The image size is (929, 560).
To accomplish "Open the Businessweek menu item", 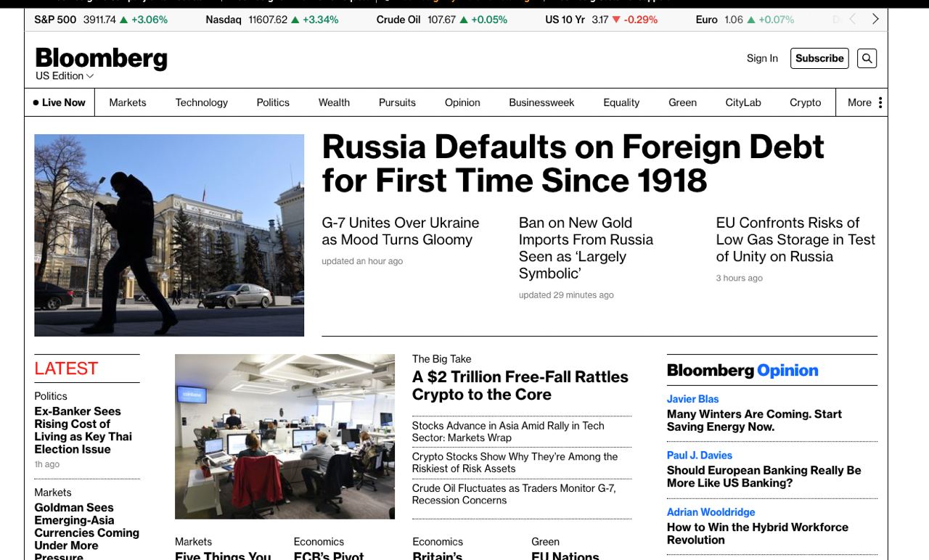I will 541,102.
